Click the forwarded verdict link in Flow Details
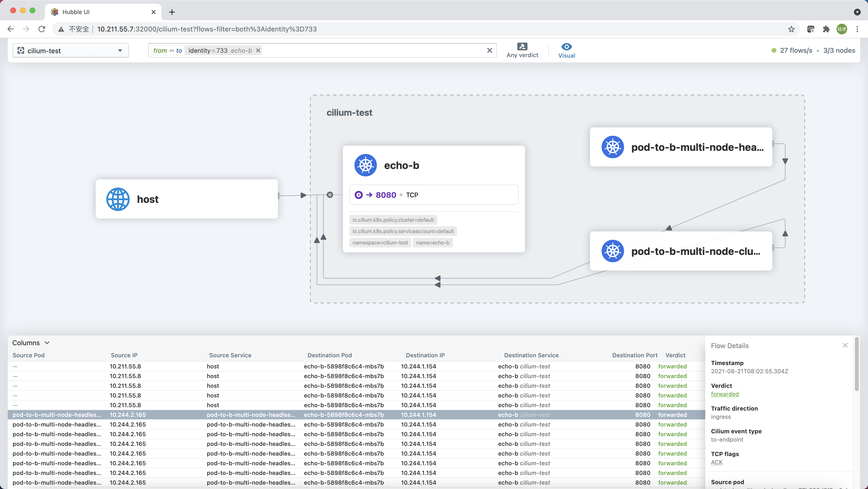 coord(725,394)
